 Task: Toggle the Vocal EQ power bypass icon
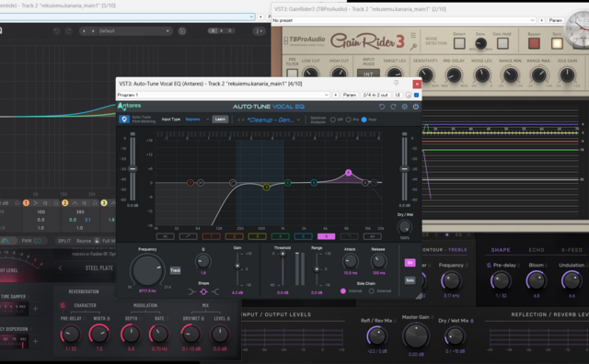(416, 107)
